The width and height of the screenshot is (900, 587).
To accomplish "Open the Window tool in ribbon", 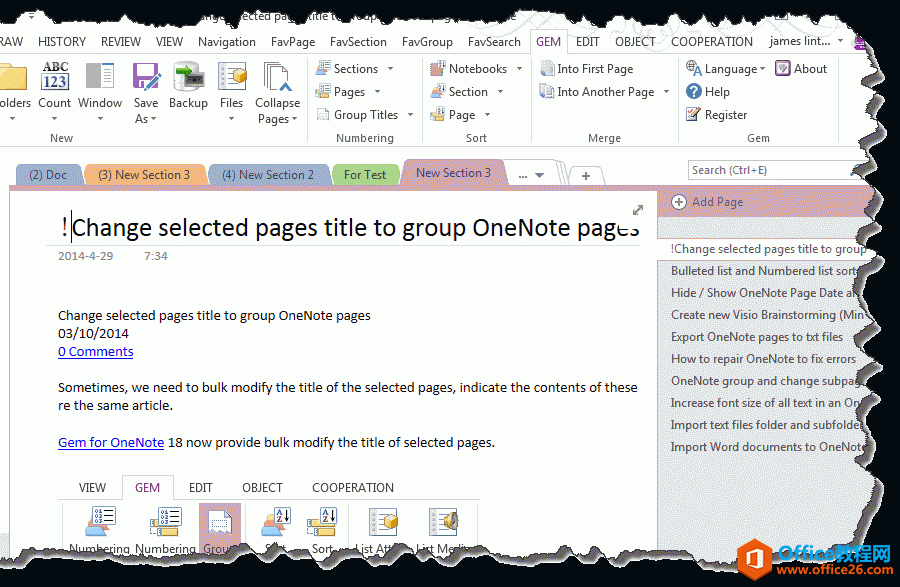I will pyautogui.click(x=100, y=78).
